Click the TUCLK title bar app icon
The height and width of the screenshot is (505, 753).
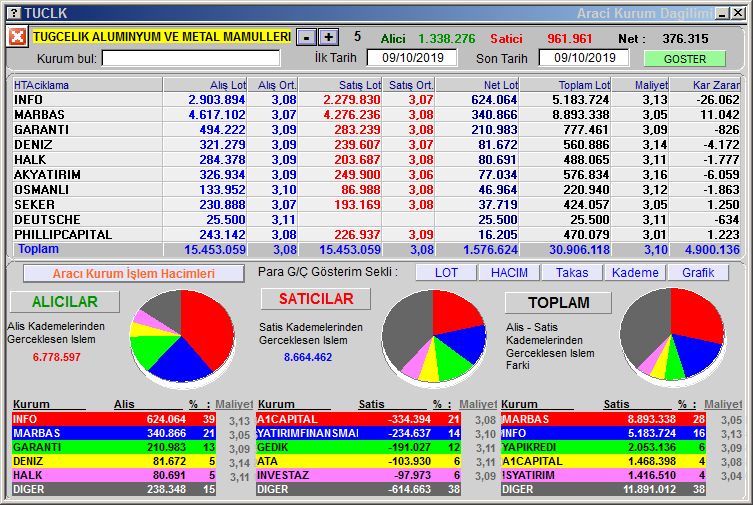(12, 12)
